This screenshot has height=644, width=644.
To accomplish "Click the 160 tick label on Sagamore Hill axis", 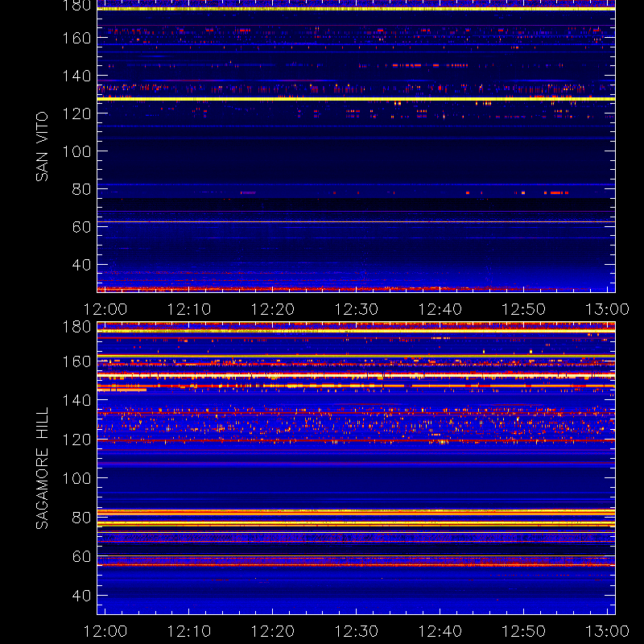I will tap(76, 361).
